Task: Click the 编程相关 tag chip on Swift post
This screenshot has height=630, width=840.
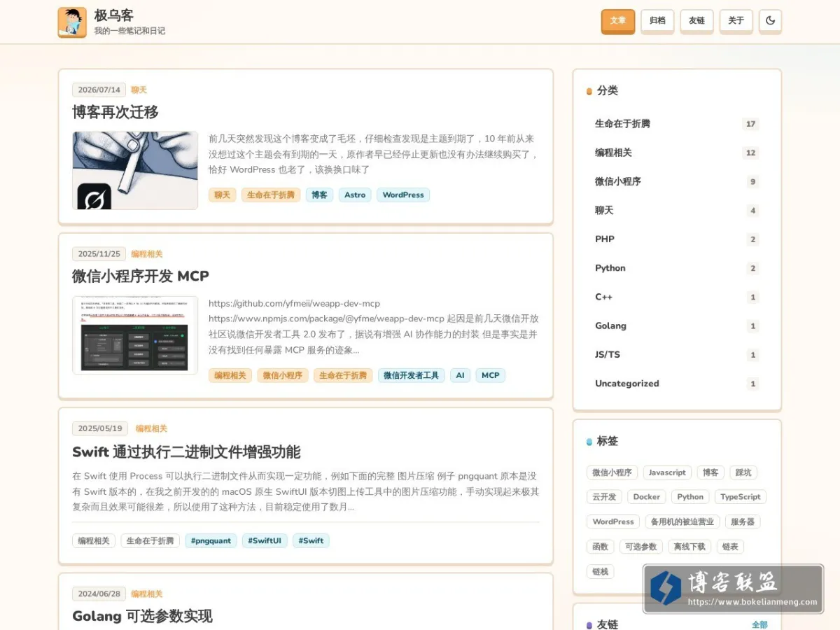Action: pos(94,541)
